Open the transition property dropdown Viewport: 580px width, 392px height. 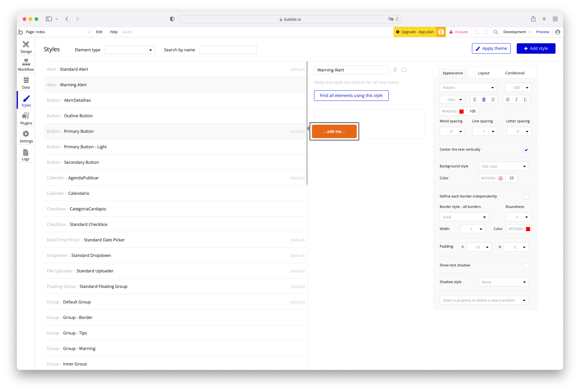[x=484, y=300]
